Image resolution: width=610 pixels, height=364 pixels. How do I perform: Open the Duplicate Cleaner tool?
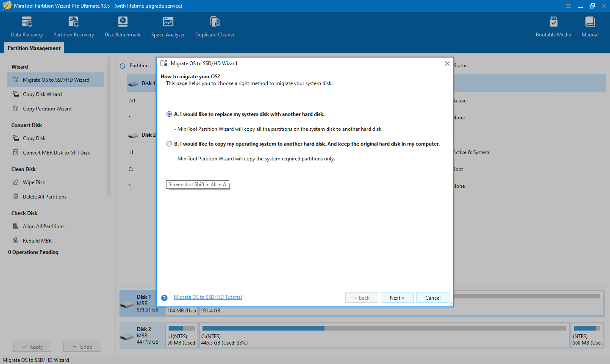point(215,25)
